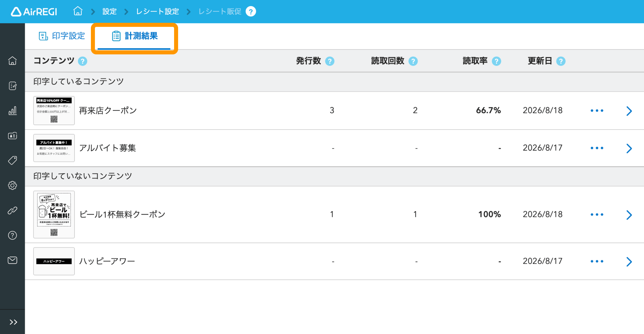Image resolution: width=644 pixels, height=334 pixels.
Task: Open ハッピーアワー thumbnail preview
Action: (54, 261)
